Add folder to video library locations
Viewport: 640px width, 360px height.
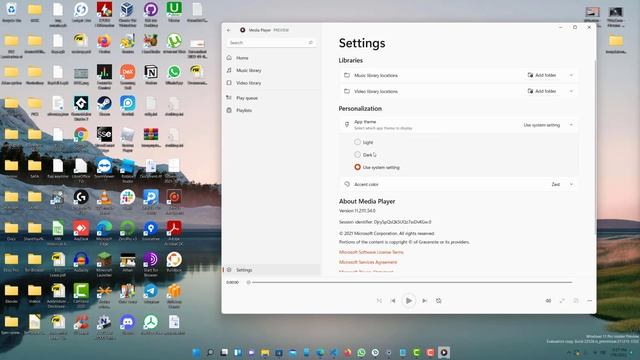pos(542,91)
